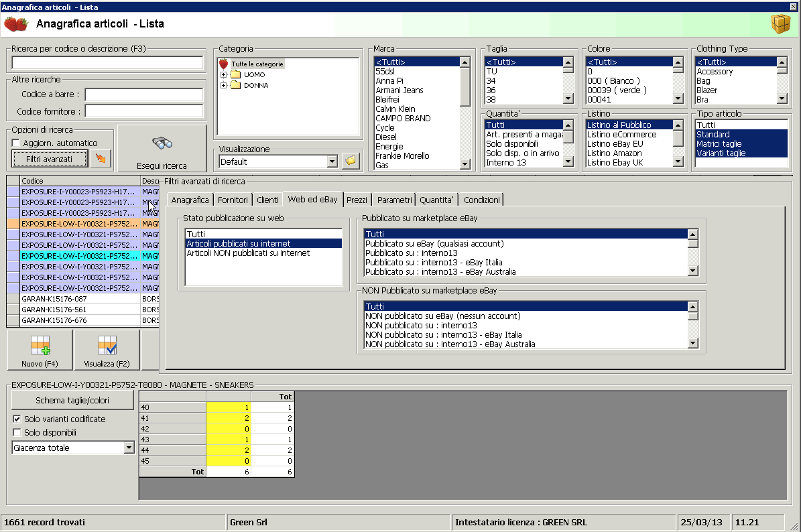This screenshot has height=532, width=801.
Task: Switch to the Prezzi tab
Action: tap(357, 200)
